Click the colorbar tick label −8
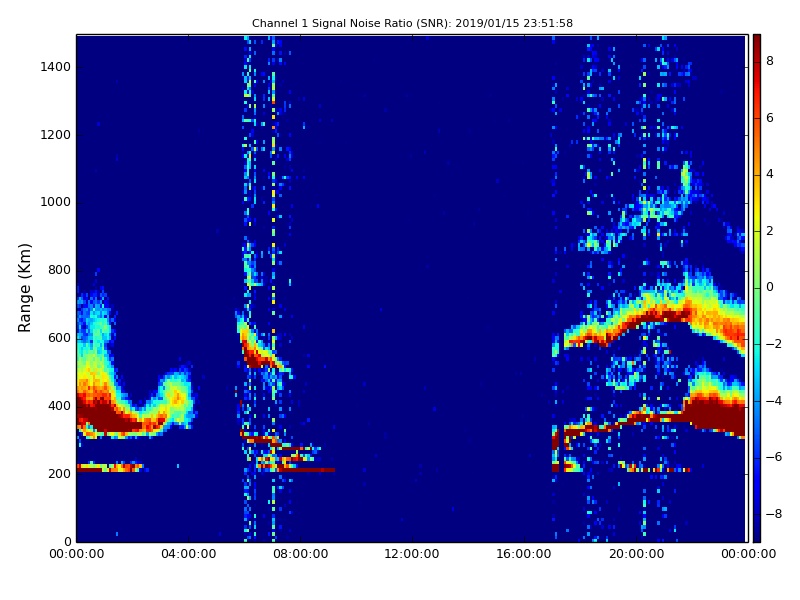Image resolution: width=800 pixels, height=600 pixels. pos(774,514)
